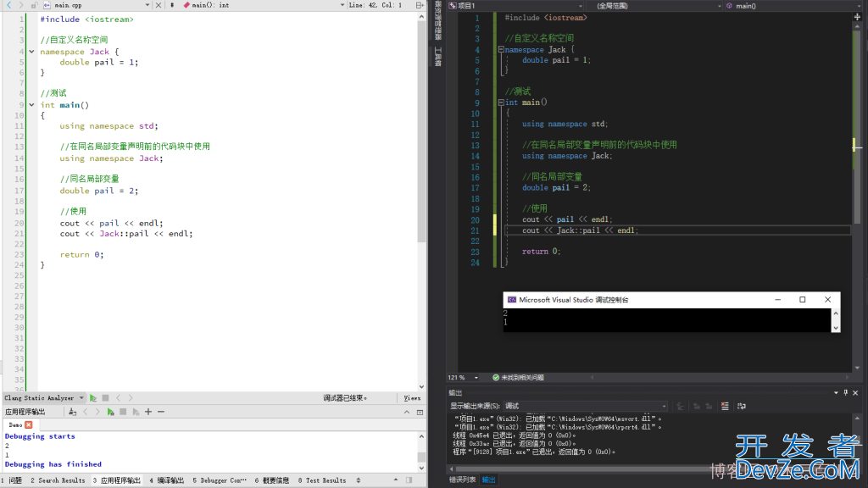868x488 pixels.
Task: Click the output panes expand arrow in status bar
Action: [x=395, y=480]
